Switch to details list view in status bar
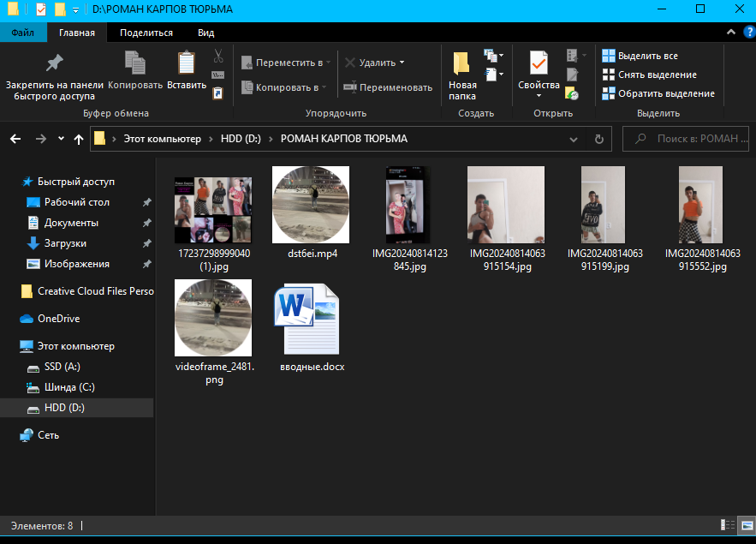Screen dimensions: 756x544 727,525
